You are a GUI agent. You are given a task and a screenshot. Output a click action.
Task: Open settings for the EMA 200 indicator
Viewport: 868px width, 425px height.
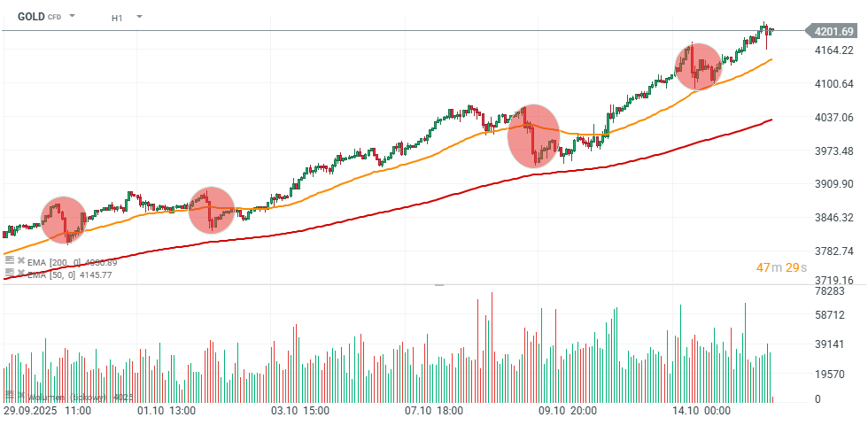(10, 260)
